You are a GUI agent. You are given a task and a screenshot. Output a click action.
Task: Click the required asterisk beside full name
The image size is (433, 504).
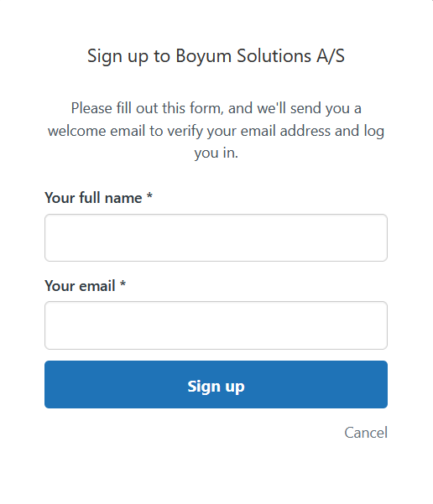click(x=149, y=195)
